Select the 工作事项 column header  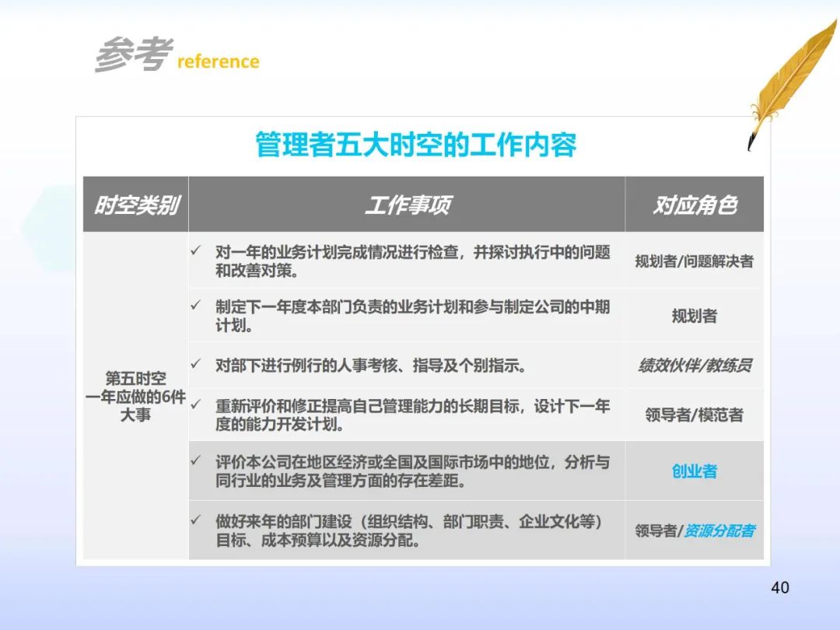click(x=407, y=205)
